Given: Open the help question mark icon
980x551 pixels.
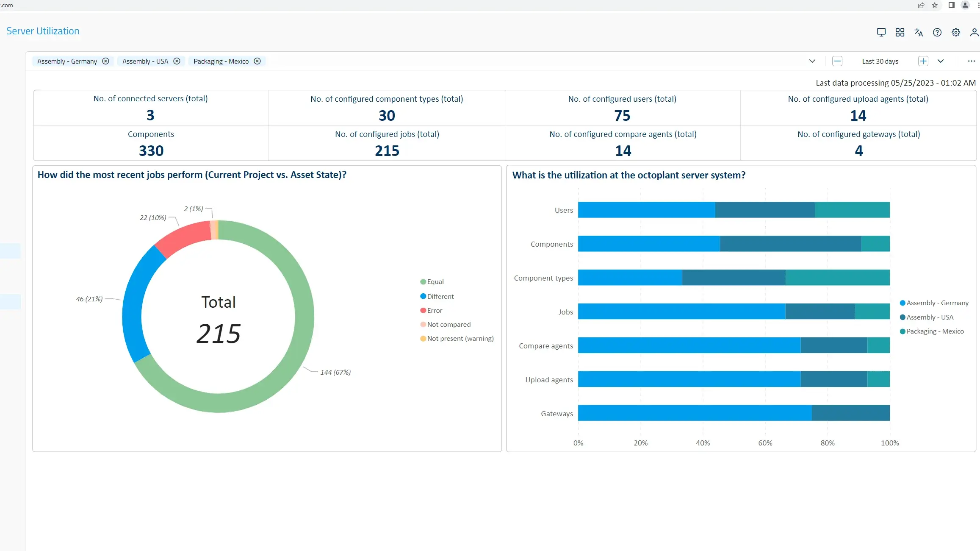Looking at the screenshot, I should coord(937,32).
